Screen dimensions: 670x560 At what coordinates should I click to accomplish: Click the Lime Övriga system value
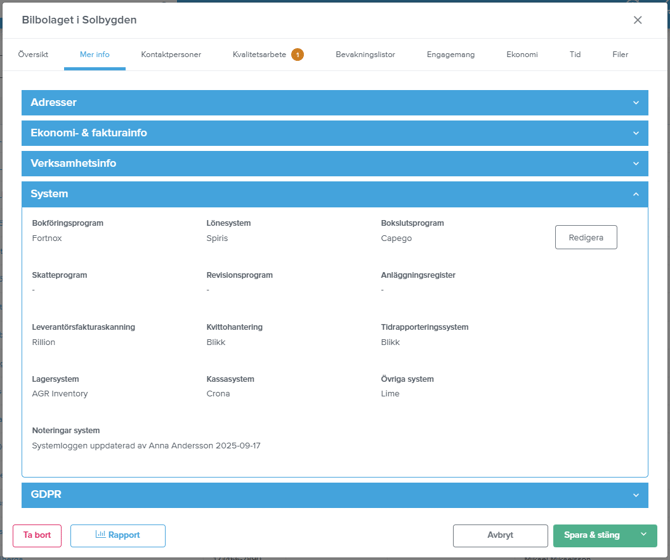390,394
